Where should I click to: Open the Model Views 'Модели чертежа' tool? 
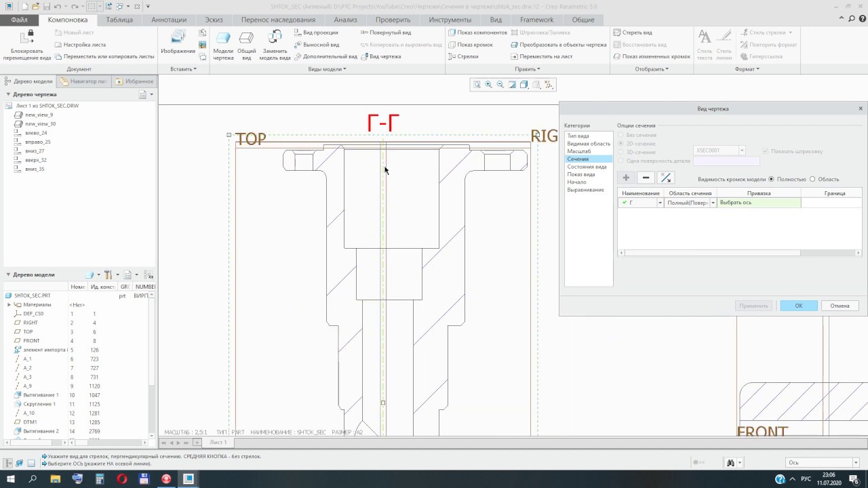click(223, 45)
